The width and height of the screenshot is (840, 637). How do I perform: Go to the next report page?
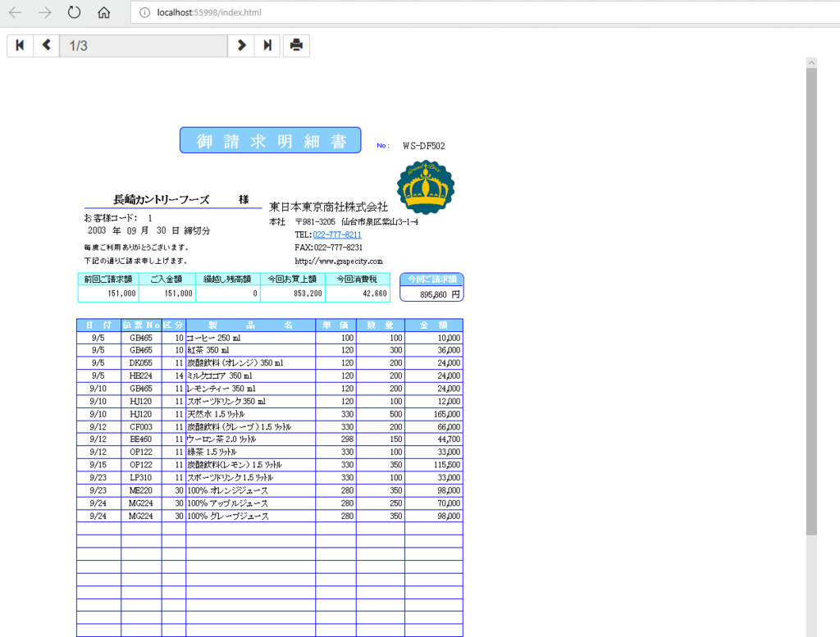click(x=241, y=46)
